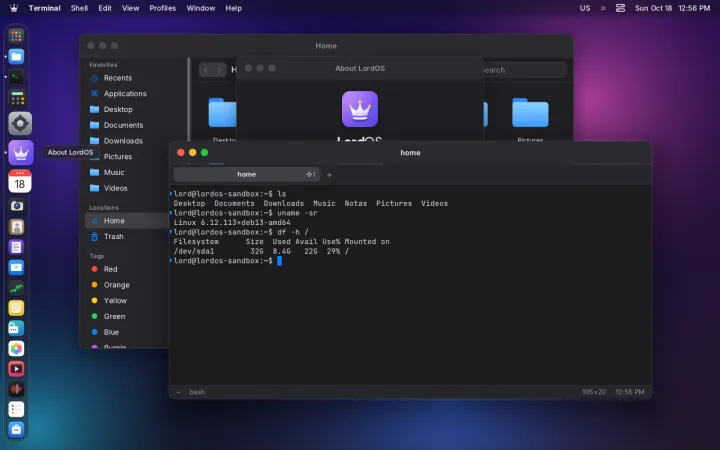Open the camera screenshot app in the dock
The image size is (720, 450).
17,206
